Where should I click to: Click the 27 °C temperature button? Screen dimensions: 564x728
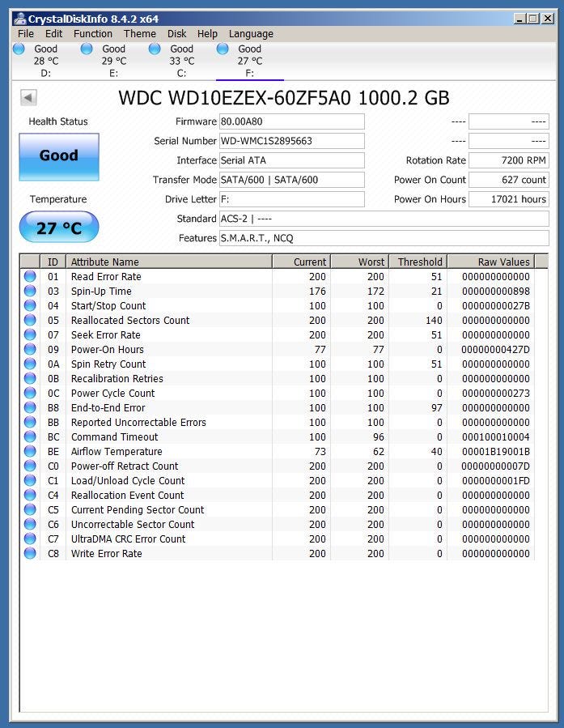tap(59, 227)
